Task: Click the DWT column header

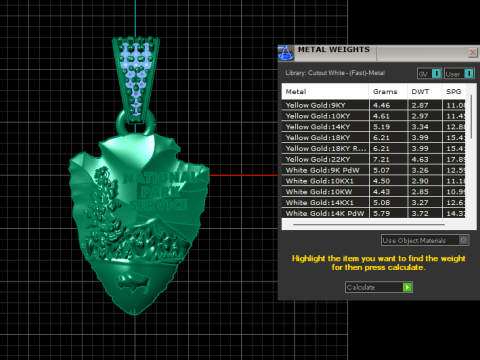Action: tap(425, 91)
